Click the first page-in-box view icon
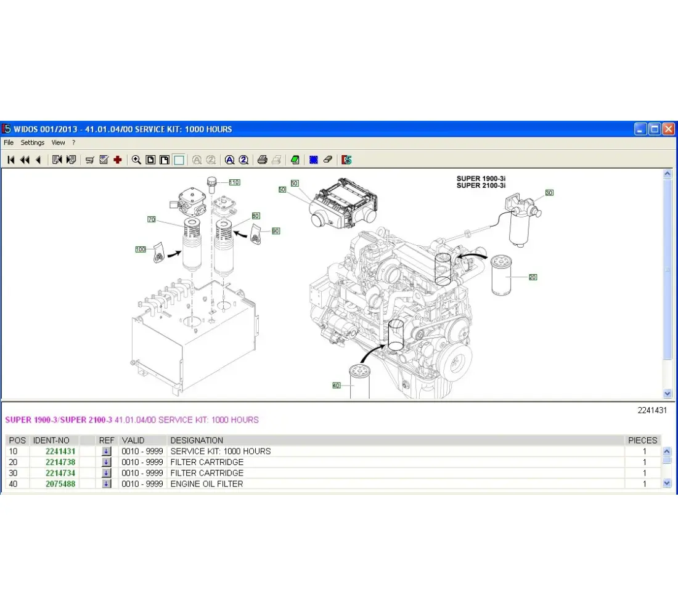 click(150, 160)
